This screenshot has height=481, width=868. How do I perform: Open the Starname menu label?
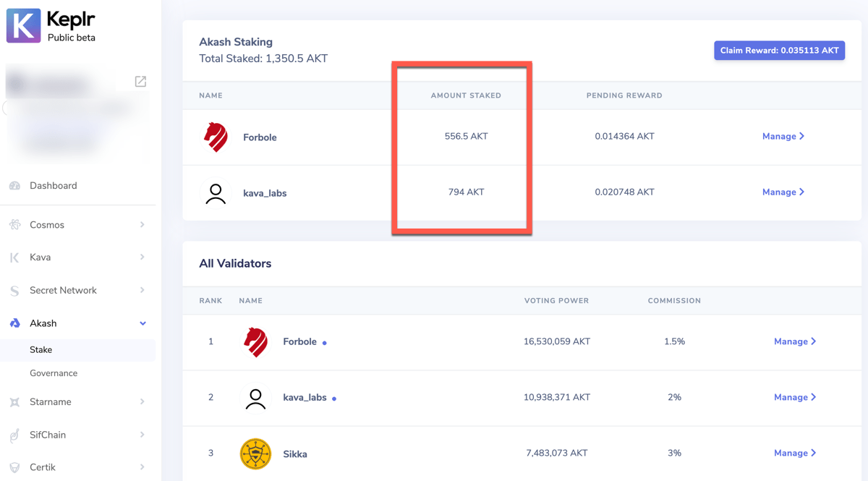51,402
